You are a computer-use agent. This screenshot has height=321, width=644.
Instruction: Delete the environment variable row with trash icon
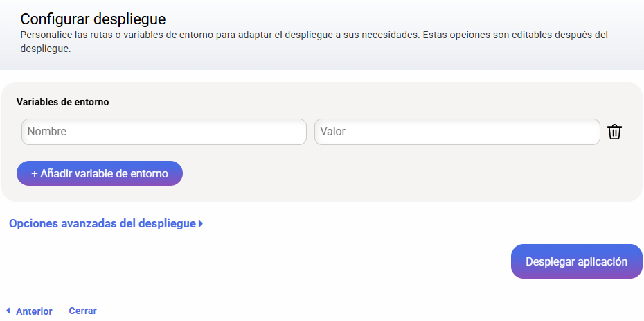click(x=614, y=132)
